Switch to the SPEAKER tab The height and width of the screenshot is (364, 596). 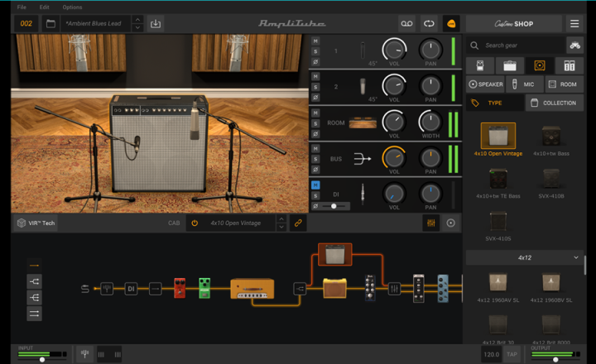click(x=485, y=84)
